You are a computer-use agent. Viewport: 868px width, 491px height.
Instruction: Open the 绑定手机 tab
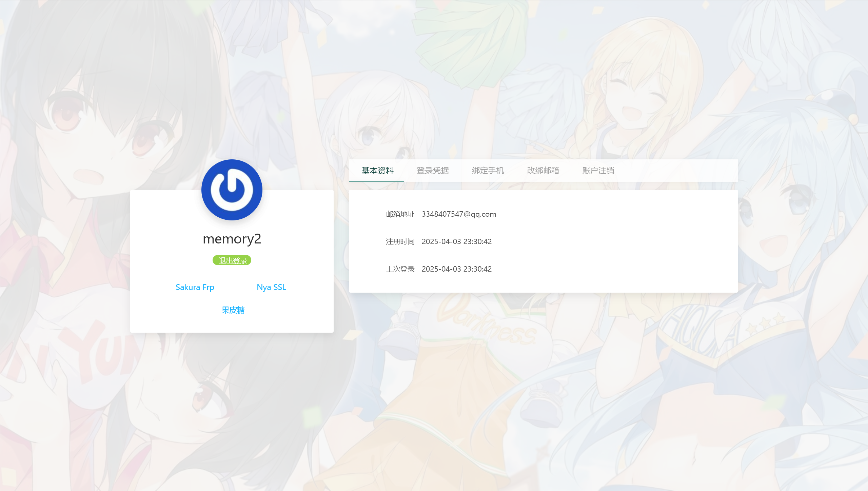488,171
